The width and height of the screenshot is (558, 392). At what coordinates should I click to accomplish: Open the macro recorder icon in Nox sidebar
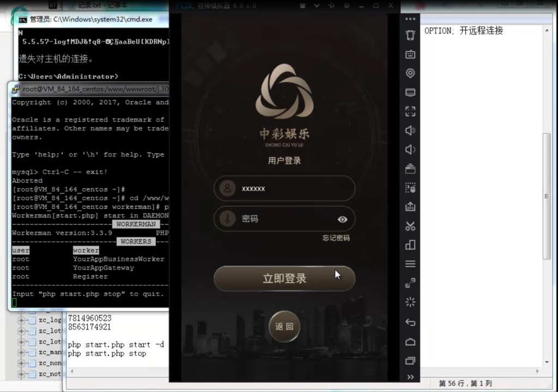point(410,188)
